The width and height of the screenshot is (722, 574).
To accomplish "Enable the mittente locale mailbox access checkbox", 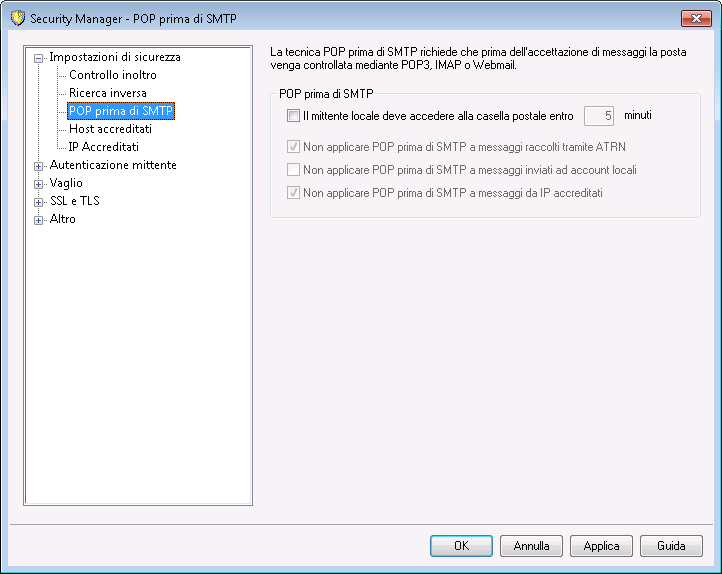I will click(x=293, y=116).
